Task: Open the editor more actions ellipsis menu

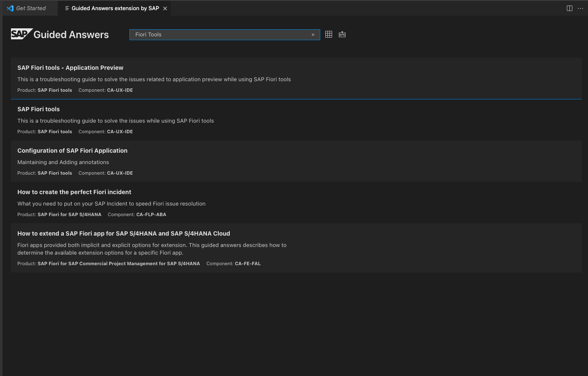Action: click(x=580, y=8)
